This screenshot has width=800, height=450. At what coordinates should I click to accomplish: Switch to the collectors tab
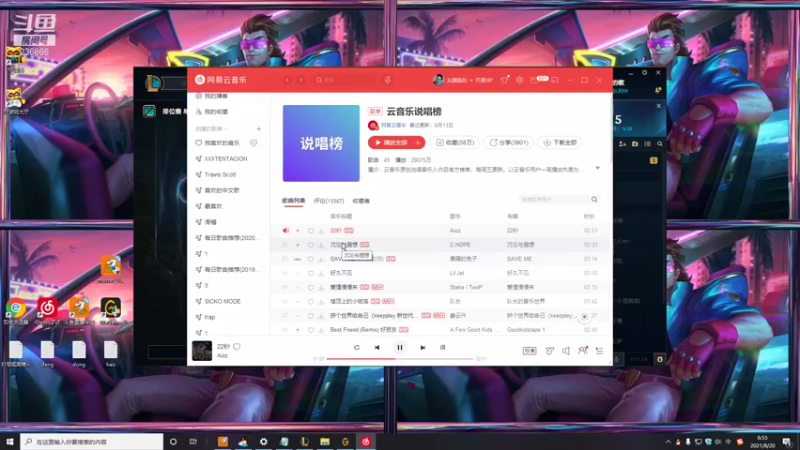[x=361, y=201]
